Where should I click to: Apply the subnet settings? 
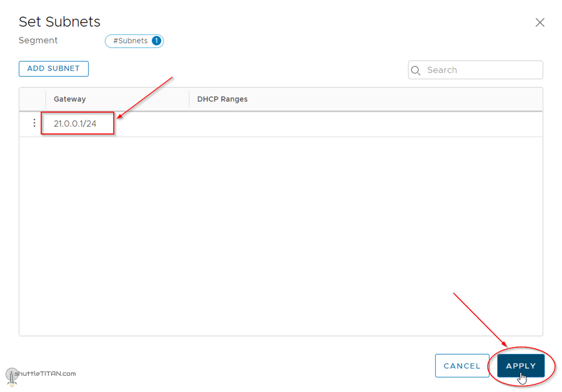pos(521,366)
